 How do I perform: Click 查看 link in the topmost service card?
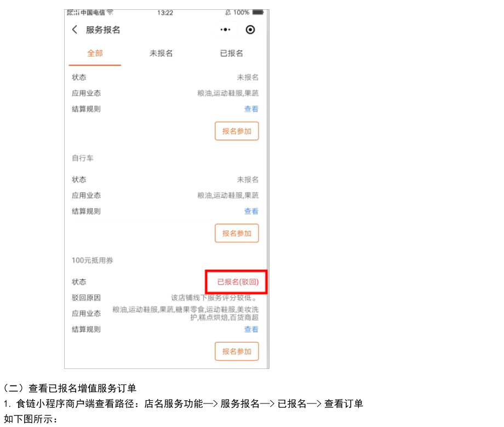point(251,109)
